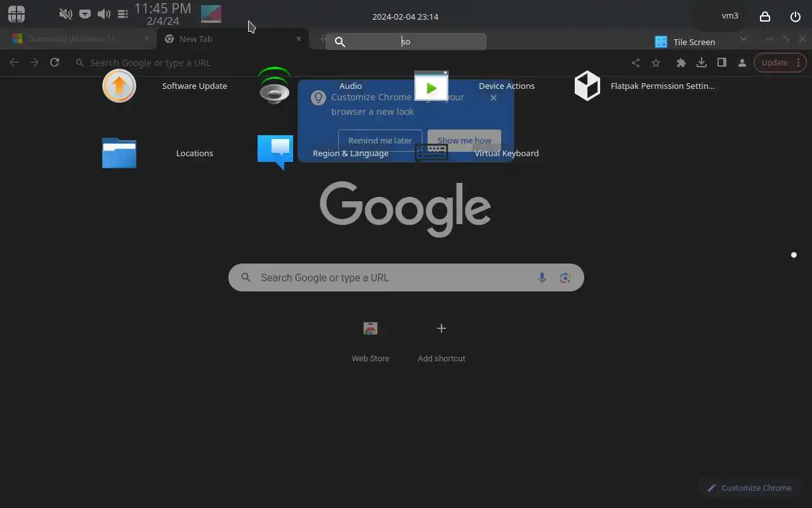Click the plus button to open a new browser tab

pyautogui.click(x=322, y=39)
